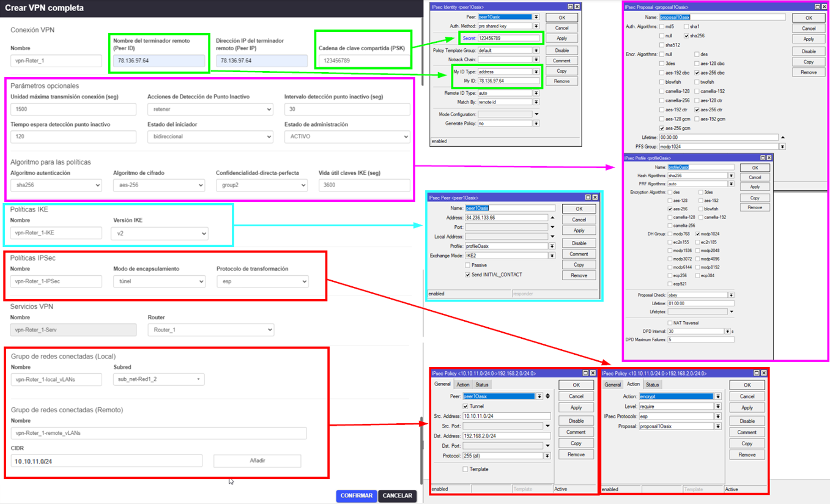The image size is (830, 504).
Task: Open General tab in policy window showing IPsec Protocols
Action: (613, 385)
